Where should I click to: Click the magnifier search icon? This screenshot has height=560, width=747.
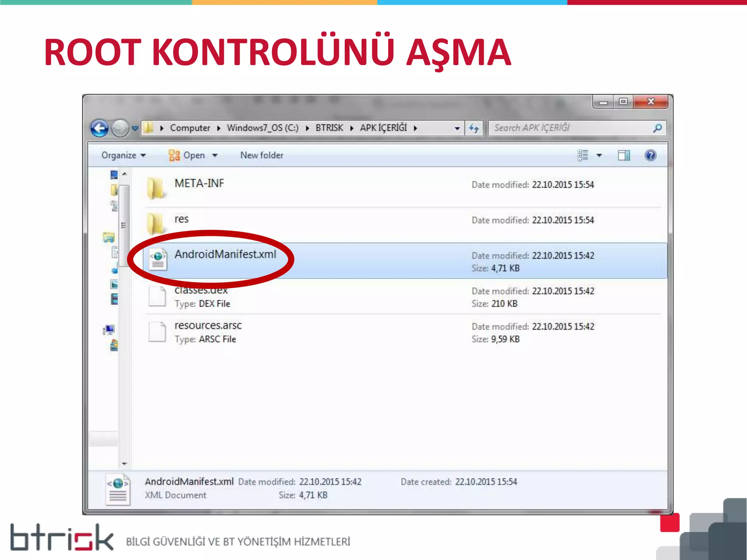(658, 128)
